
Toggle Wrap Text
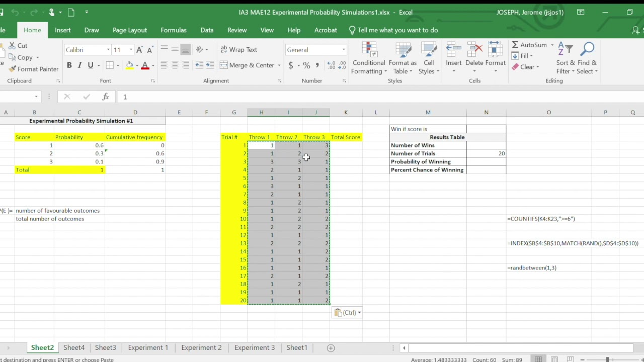(239, 50)
